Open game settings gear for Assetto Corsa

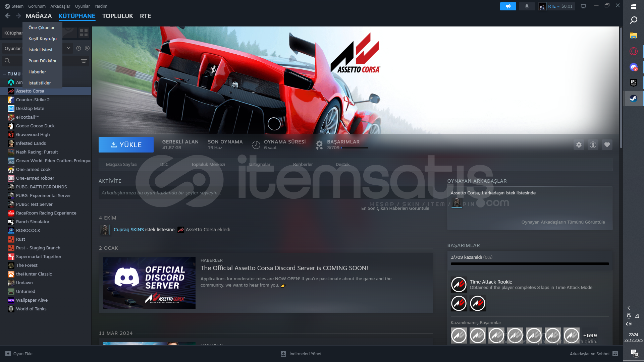point(579,145)
